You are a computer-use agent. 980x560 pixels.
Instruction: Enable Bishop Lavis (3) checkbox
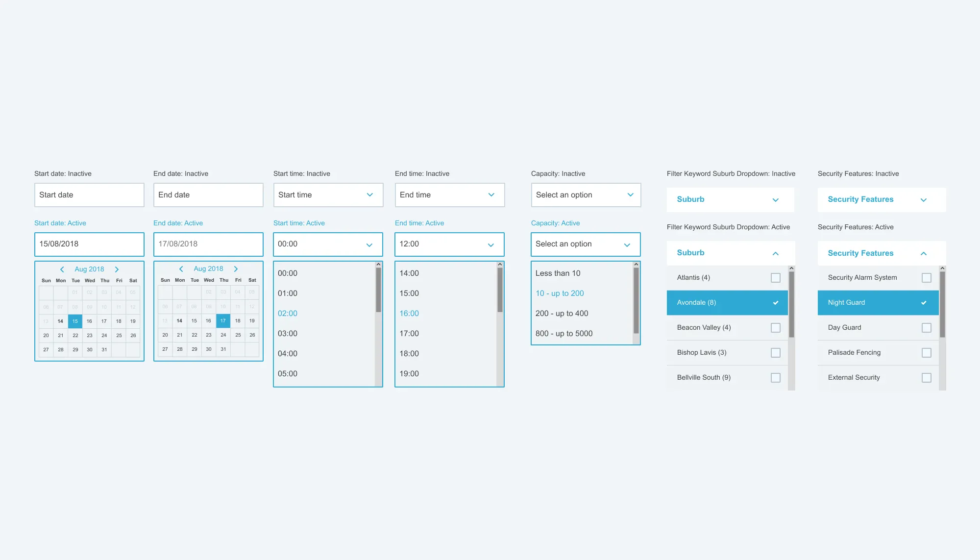[775, 353]
